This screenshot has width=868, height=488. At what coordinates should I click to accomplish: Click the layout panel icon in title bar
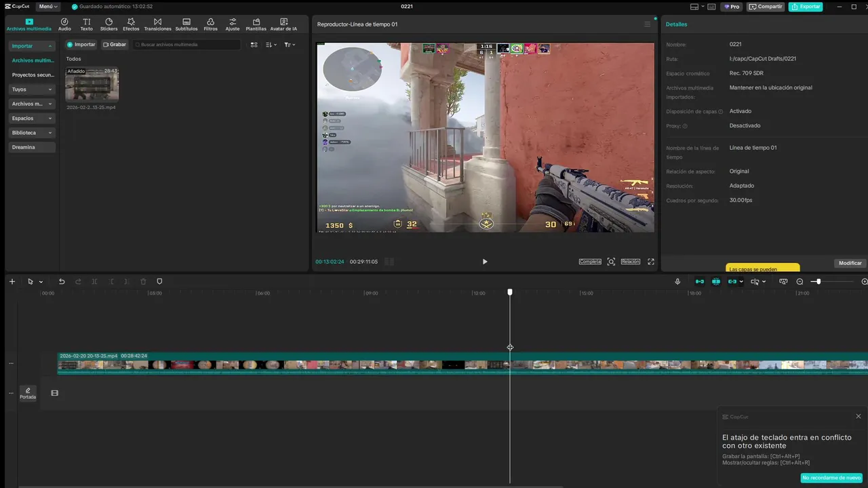tap(694, 7)
